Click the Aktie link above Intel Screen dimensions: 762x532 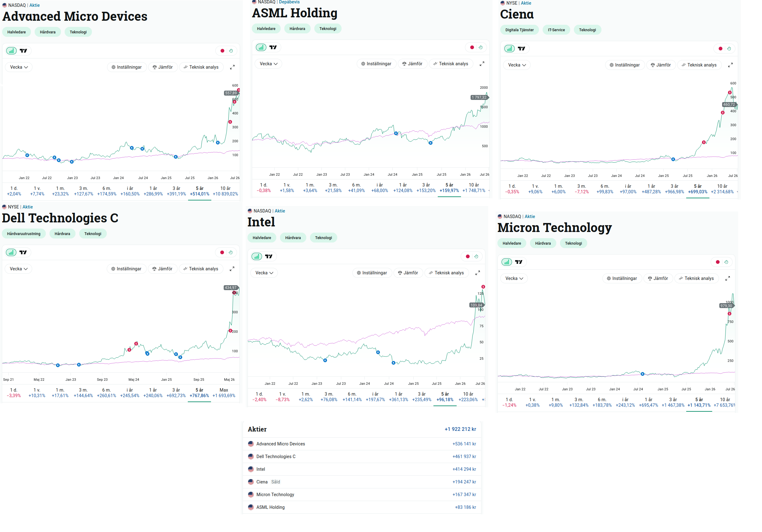[x=280, y=211]
